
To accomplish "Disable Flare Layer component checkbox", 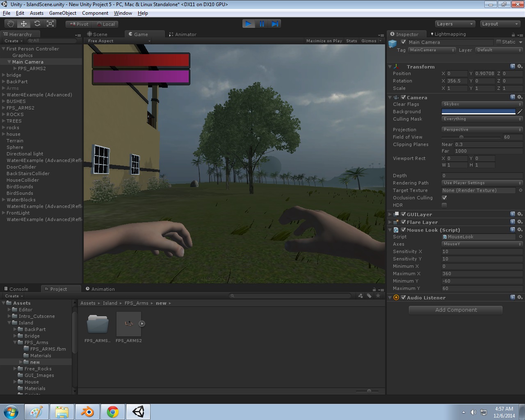I will coord(404,222).
